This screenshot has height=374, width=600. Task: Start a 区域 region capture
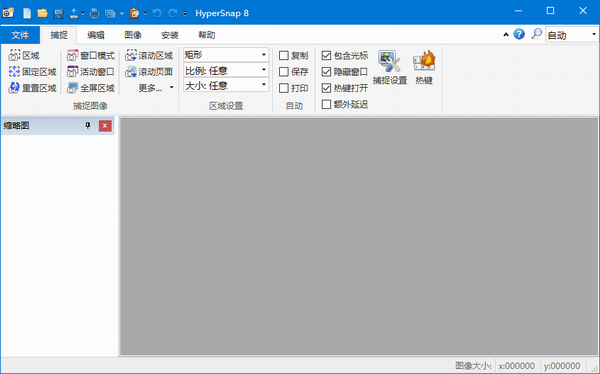point(24,56)
